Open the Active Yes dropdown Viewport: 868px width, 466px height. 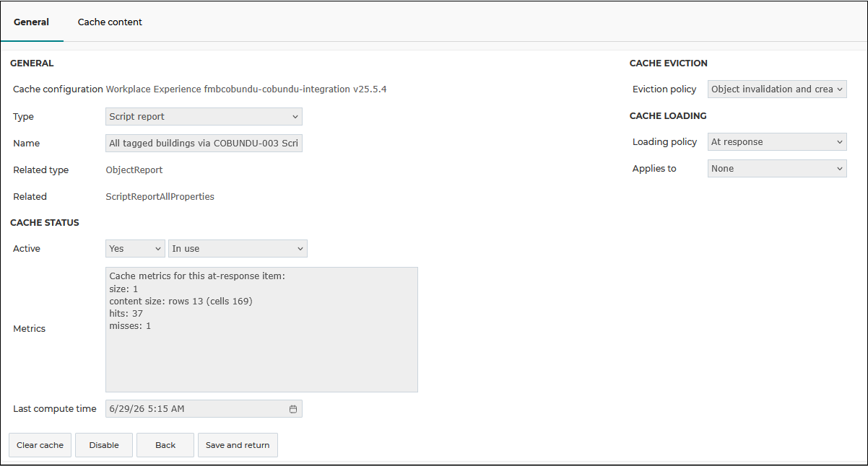[x=135, y=248]
